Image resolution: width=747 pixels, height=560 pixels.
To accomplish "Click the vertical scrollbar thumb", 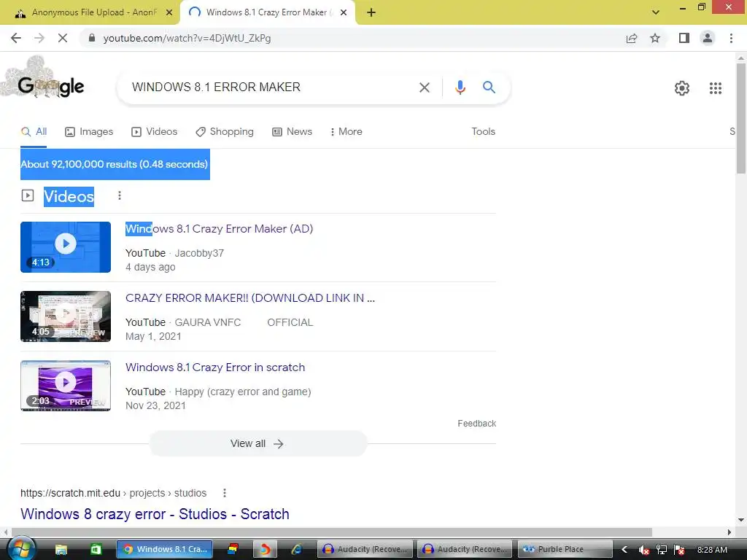I will pyautogui.click(x=741, y=118).
